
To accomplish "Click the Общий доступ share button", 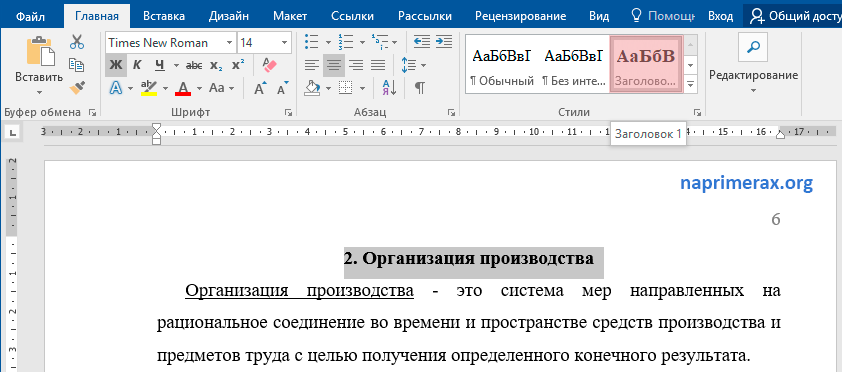I will click(793, 16).
